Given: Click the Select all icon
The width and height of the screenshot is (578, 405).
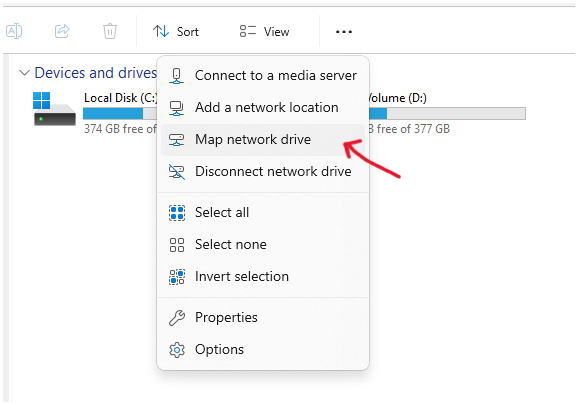Looking at the screenshot, I should pos(177,213).
